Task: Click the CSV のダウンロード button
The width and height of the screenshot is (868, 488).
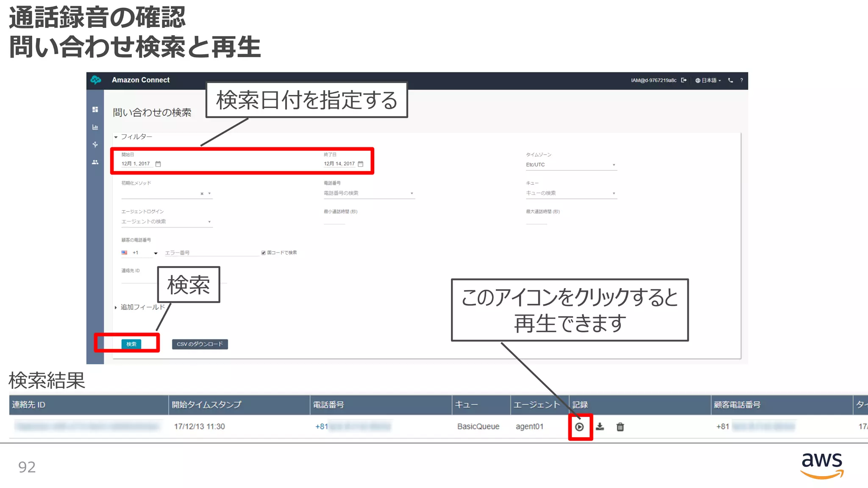Action: [x=200, y=344]
